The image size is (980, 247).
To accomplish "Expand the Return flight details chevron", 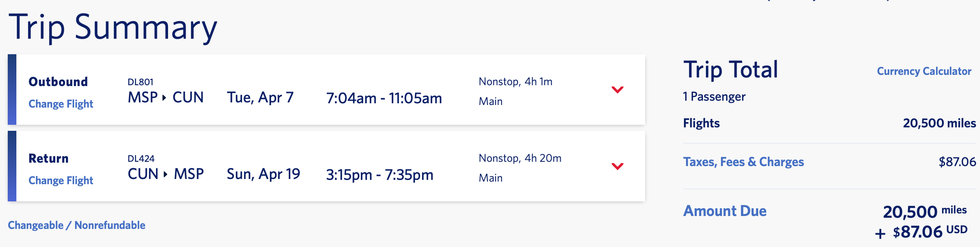I will coord(617,167).
